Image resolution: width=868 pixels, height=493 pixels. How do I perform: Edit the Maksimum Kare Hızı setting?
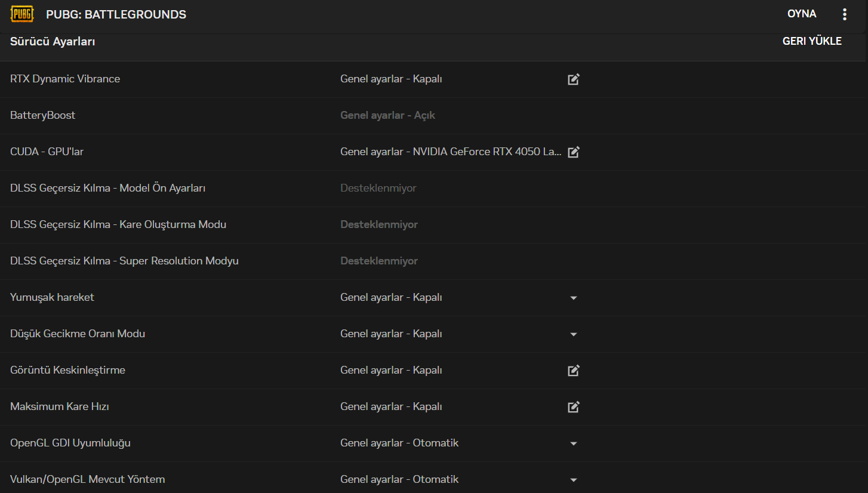click(x=574, y=407)
